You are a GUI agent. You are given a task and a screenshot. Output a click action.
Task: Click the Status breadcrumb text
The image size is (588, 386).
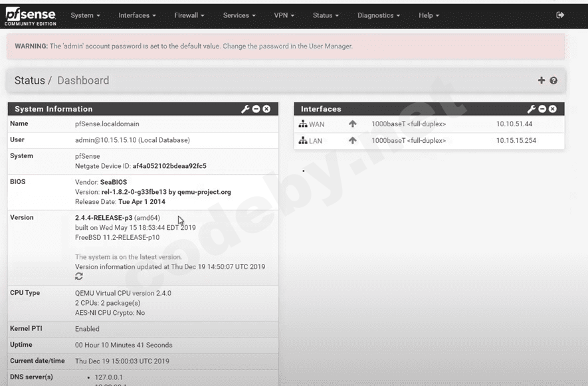pyautogui.click(x=30, y=80)
